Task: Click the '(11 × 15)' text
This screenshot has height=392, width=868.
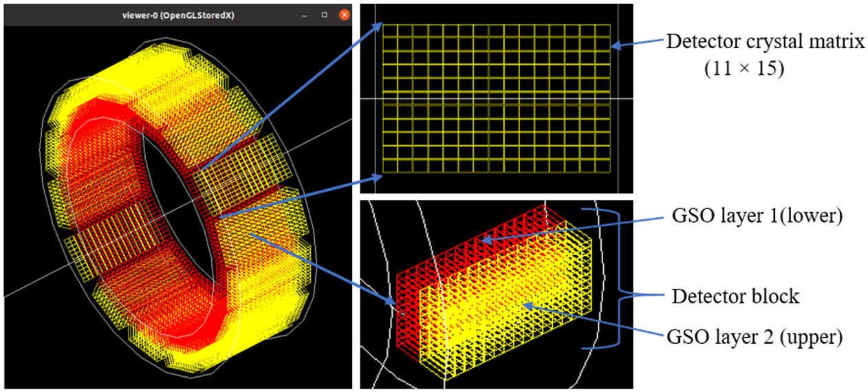Action: [744, 69]
